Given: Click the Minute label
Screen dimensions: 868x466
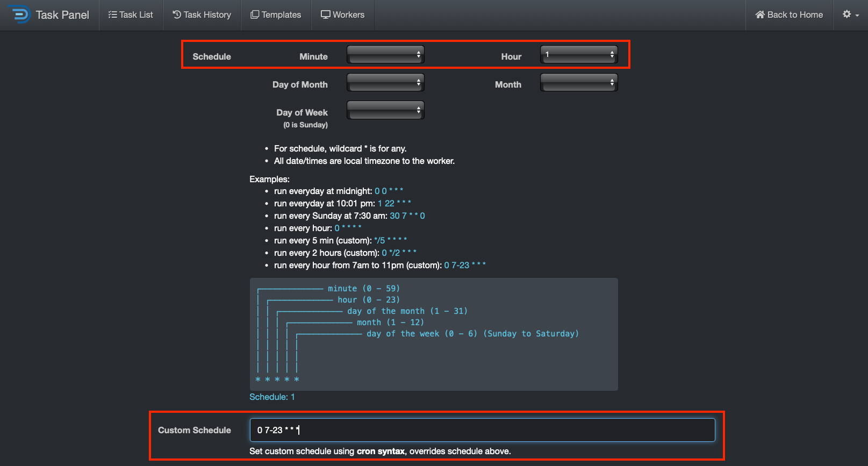Looking at the screenshot, I should pyautogui.click(x=313, y=56).
